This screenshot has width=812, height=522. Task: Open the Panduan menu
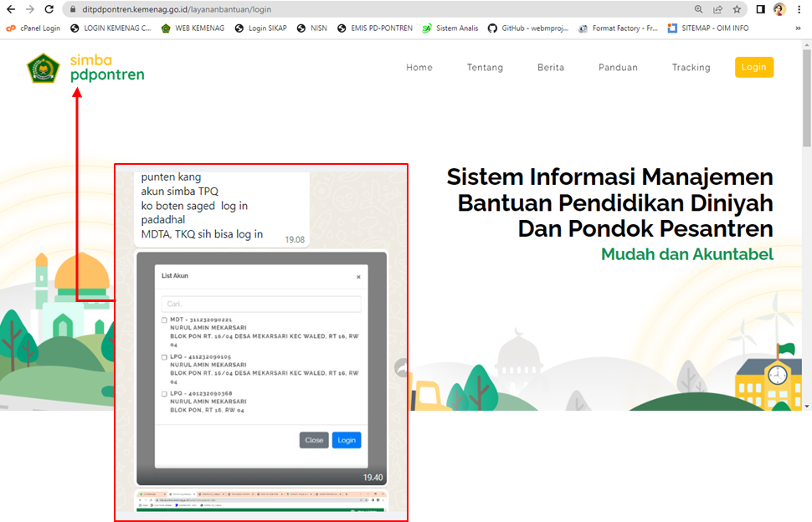[x=618, y=67]
